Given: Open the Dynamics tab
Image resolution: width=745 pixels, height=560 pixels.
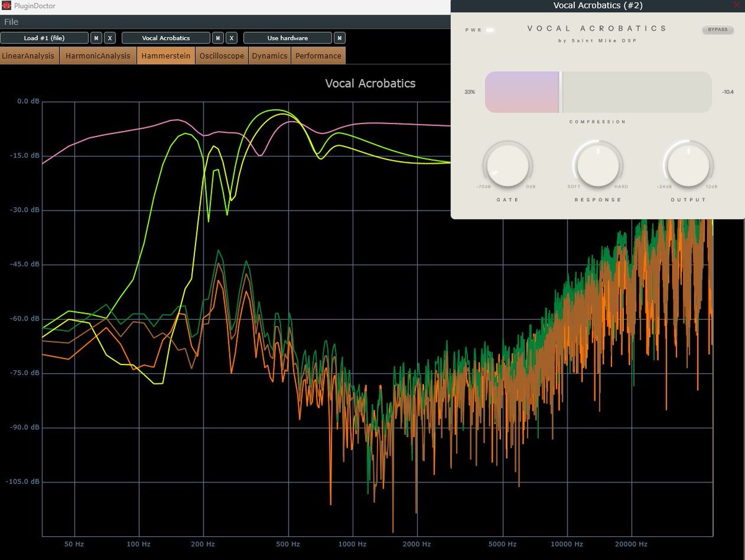Looking at the screenshot, I should point(269,56).
